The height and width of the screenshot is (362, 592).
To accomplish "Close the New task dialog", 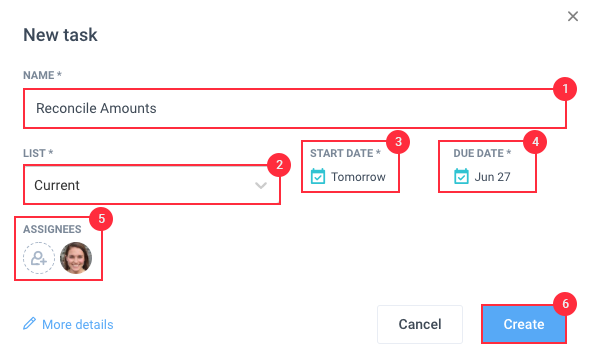I will point(573,16).
